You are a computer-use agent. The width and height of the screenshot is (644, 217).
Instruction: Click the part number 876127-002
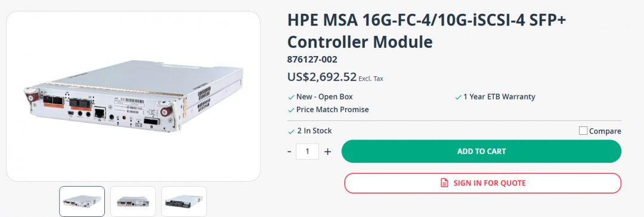(x=312, y=60)
